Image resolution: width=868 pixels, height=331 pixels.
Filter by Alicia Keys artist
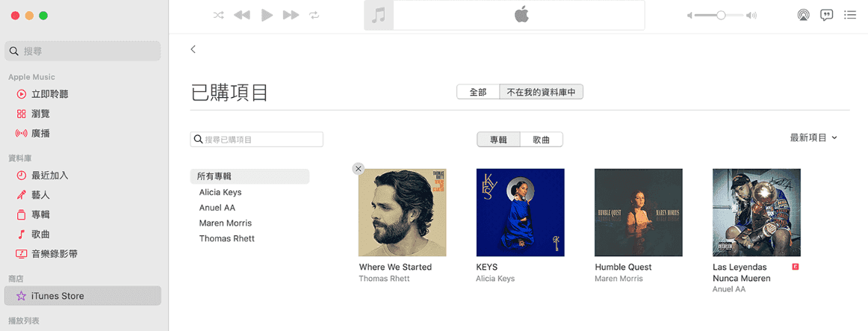220,192
